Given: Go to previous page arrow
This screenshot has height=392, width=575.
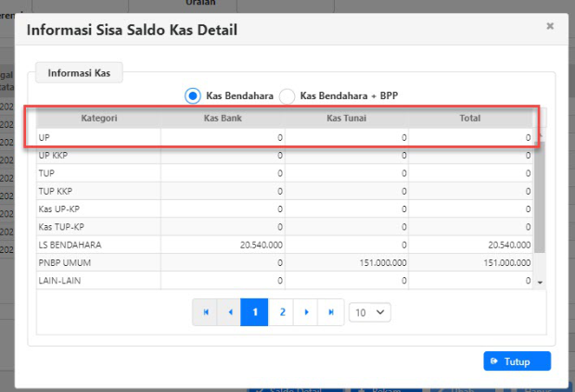Looking at the screenshot, I should coord(229,312).
